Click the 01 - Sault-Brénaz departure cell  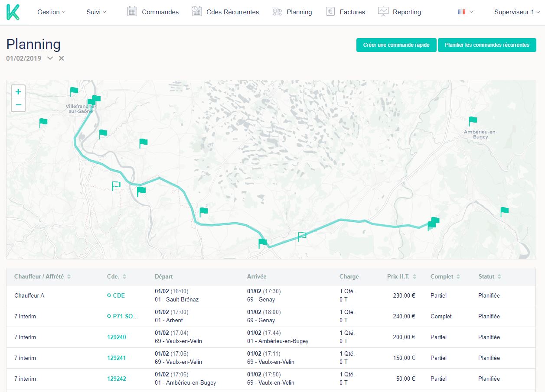[177, 299]
